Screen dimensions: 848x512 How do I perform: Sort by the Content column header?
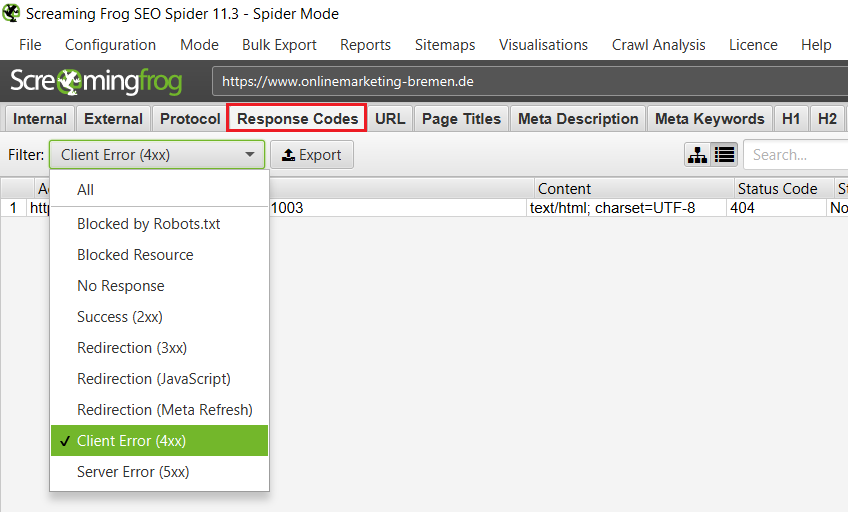pos(634,189)
